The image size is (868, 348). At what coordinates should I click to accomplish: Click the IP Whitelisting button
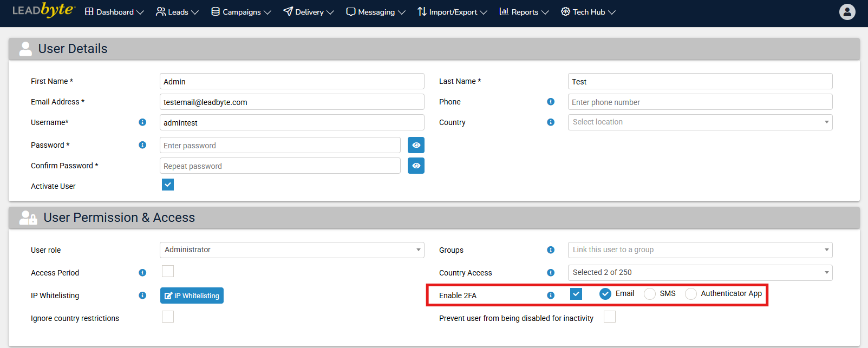point(192,296)
